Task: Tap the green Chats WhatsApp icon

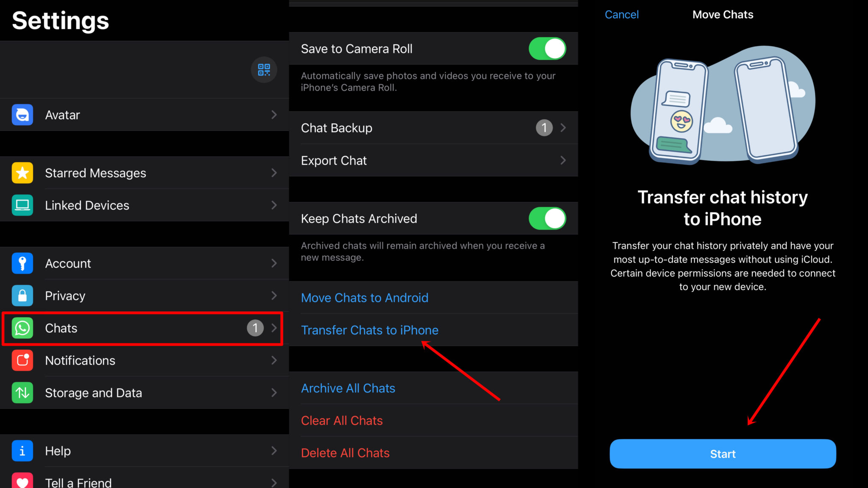Action: tap(22, 328)
